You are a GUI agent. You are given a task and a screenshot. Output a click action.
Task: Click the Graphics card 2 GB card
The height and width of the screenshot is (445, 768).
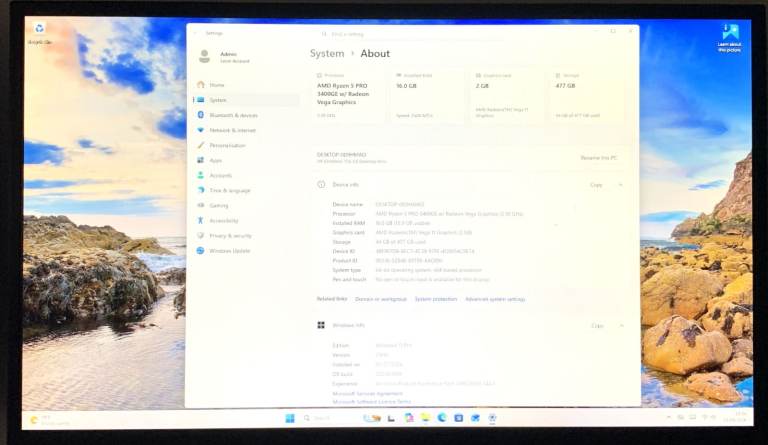[507, 95]
